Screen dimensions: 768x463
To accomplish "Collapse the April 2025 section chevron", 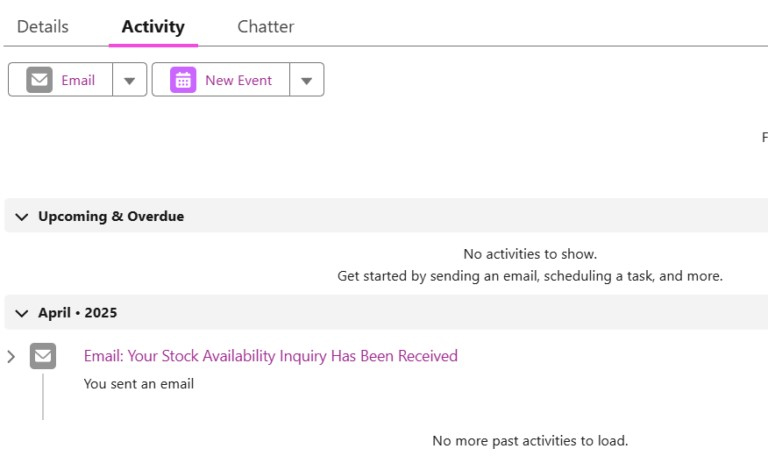I will pos(22,313).
